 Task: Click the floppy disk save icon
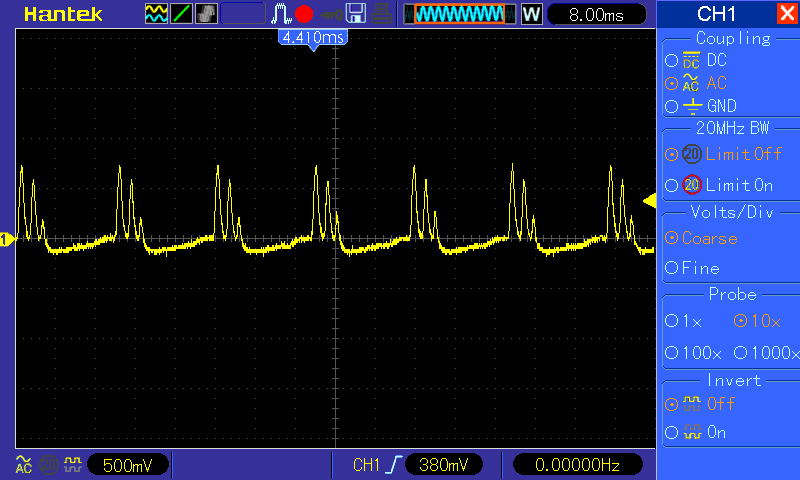point(356,14)
